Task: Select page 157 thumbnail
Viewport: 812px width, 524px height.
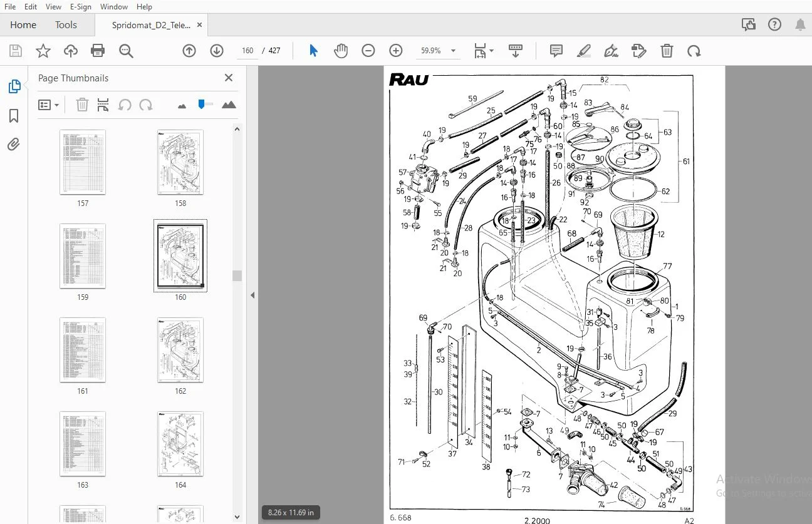Action: (x=83, y=163)
